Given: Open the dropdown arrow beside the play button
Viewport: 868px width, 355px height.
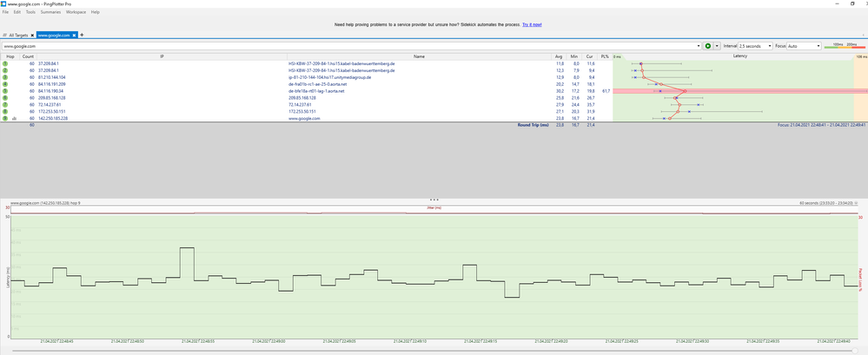Looking at the screenshot, I should 717,47.
